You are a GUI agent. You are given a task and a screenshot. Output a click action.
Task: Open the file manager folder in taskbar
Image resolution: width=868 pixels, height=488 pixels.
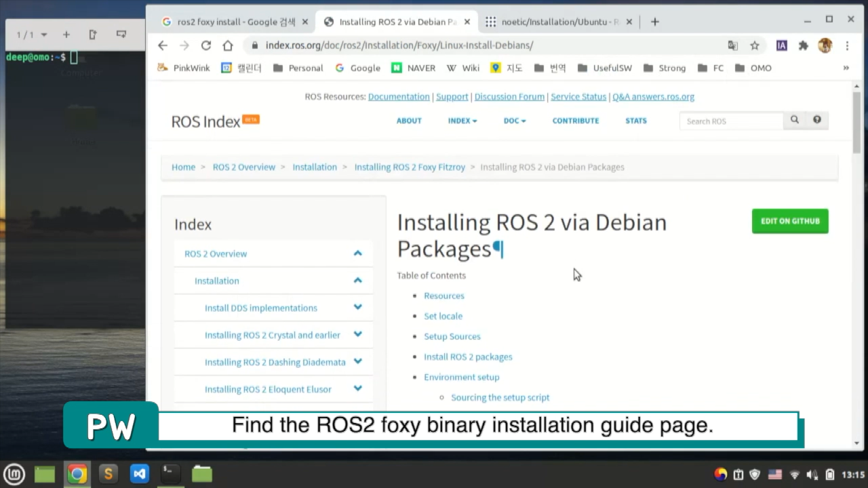202,474
